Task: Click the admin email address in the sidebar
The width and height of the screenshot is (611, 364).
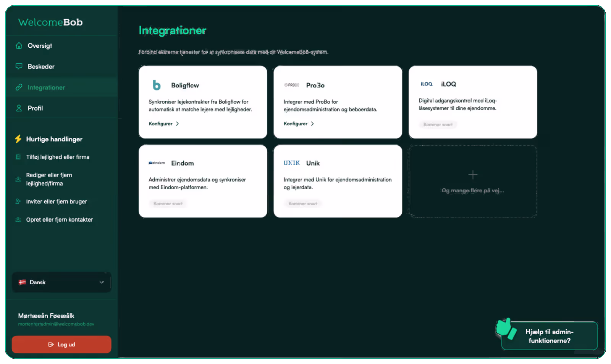Action: (x=56, y=324)
